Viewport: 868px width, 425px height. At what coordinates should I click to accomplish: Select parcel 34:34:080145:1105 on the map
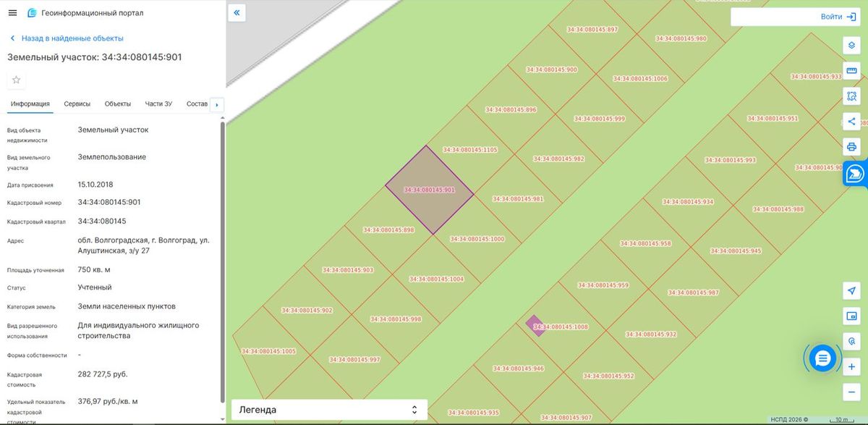coord(470,150)
